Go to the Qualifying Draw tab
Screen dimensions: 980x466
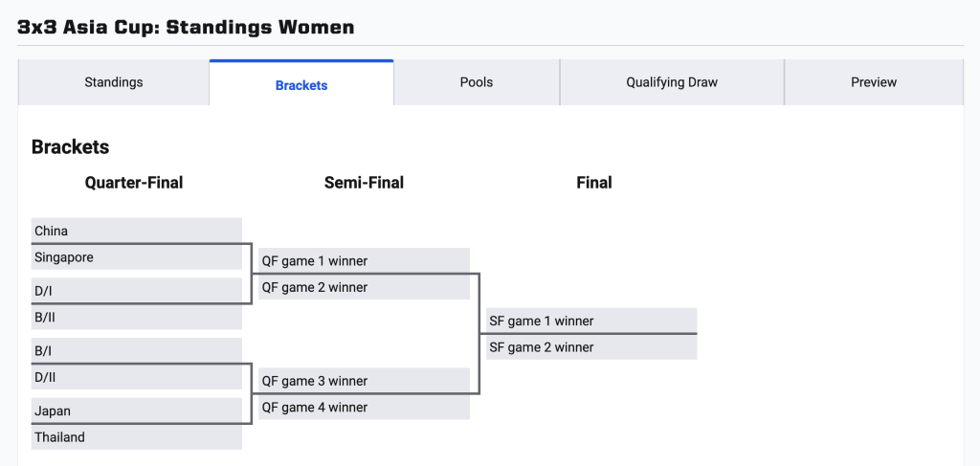672,82
